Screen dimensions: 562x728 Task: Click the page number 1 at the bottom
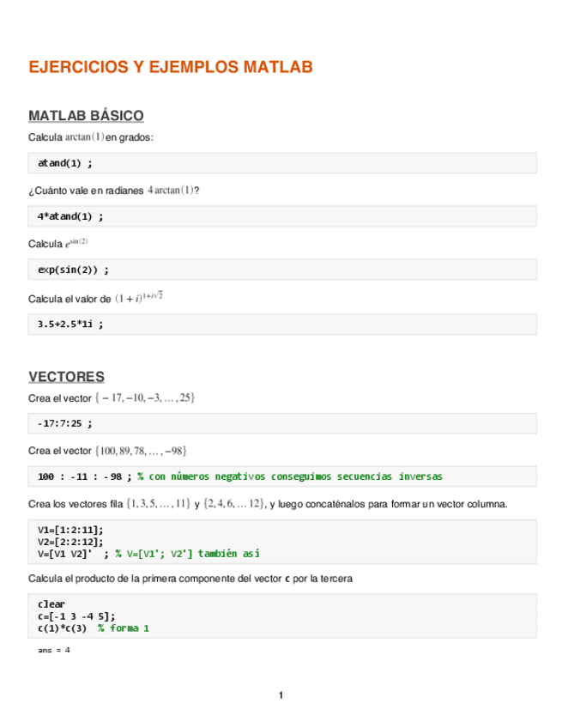(x=281, y=695)
